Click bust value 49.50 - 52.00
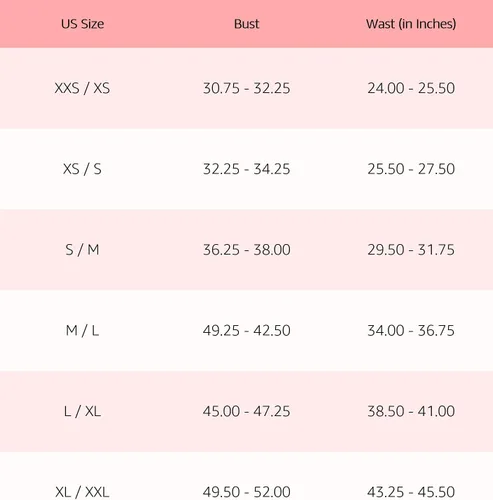The image size is (493, 500). [x=247, y=492]
